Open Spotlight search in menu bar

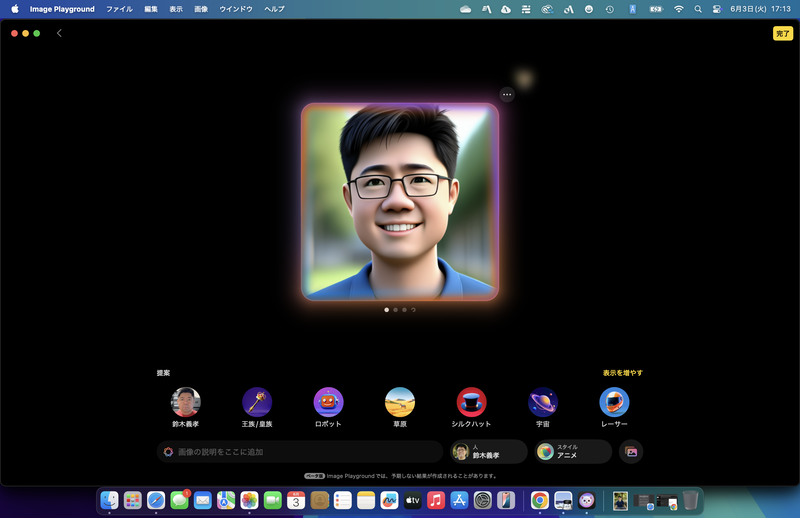[698, 9]
